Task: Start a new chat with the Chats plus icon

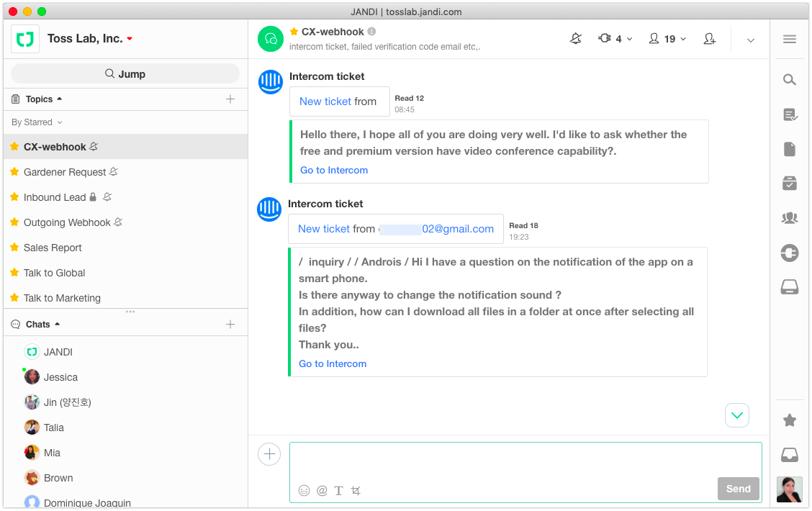Action: pyautogui.click(x=230, y=324)
